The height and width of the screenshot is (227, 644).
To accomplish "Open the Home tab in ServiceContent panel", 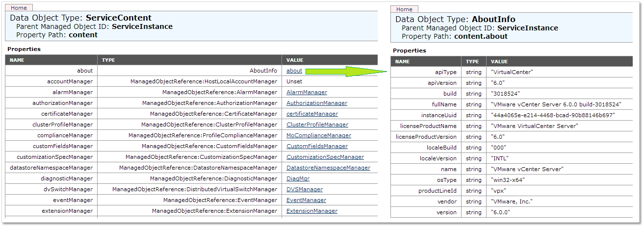I will [x=19, y=8].
